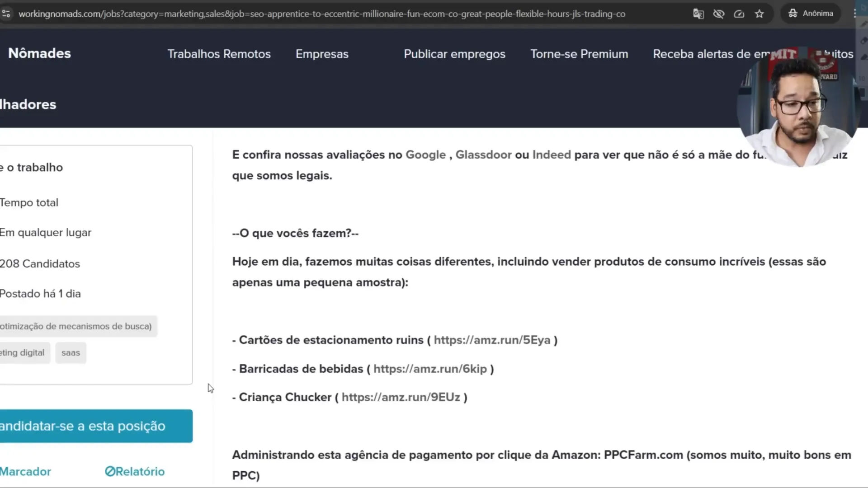The height and width of the screenshot is (488, 868).
Task: Click the Marcador bookmark link
Action: tap(25, 471)
